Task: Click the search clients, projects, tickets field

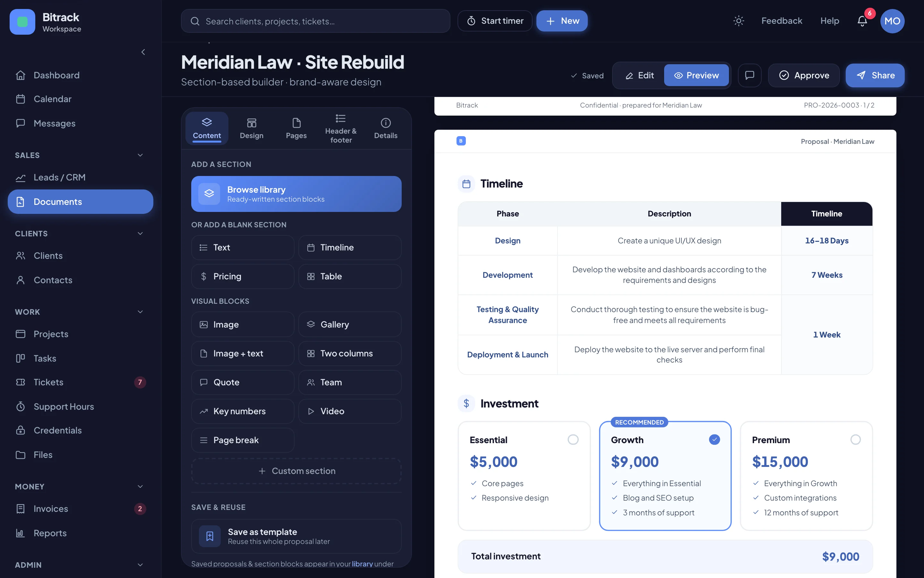Action: pos(315,21)
